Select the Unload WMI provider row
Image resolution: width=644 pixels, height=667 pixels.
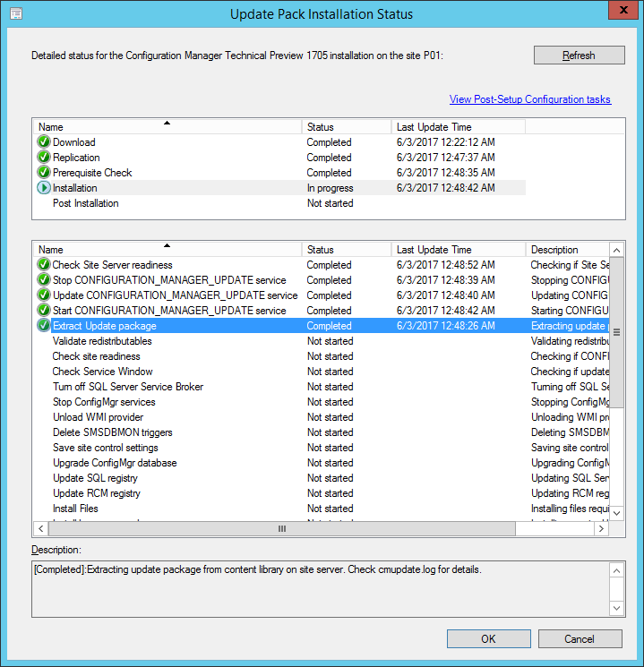[322, 417]
